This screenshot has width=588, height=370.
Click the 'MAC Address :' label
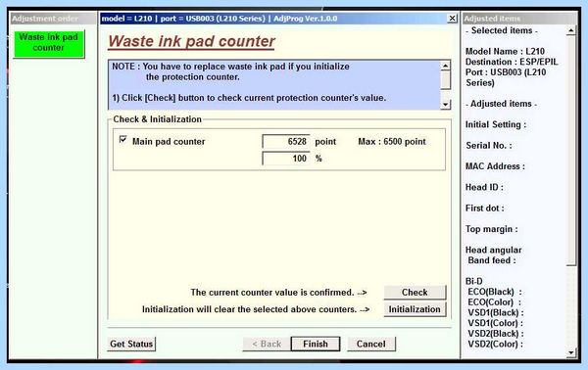tap(495, 166)
